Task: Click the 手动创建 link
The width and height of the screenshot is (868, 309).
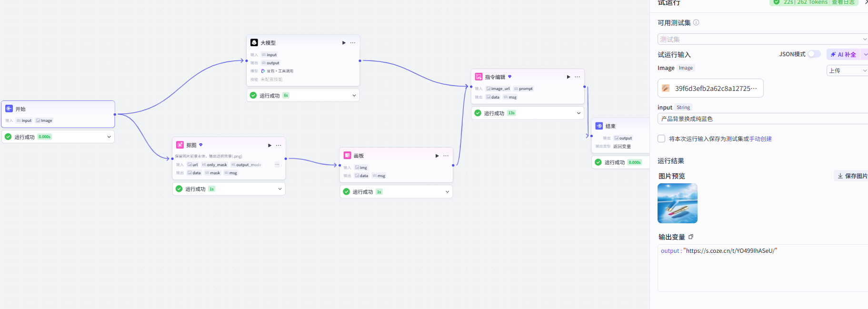Action: tap(760, 139)
